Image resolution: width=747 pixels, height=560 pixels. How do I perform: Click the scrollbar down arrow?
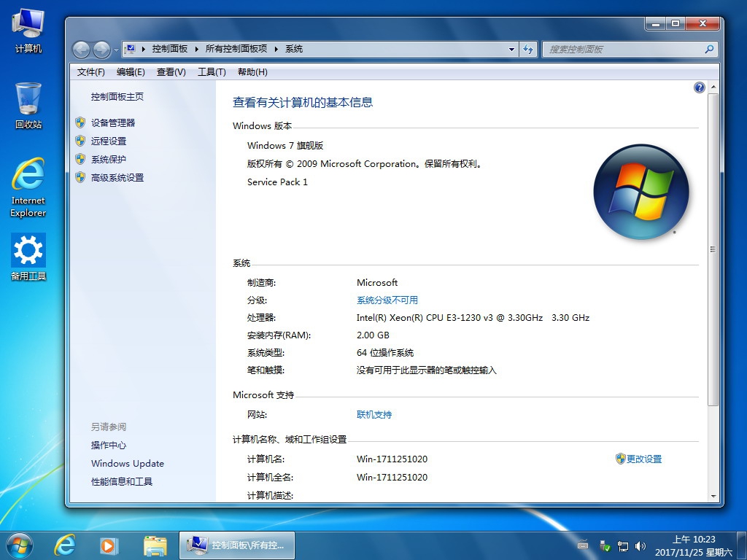pyautogui.click(x=713, y=496)
